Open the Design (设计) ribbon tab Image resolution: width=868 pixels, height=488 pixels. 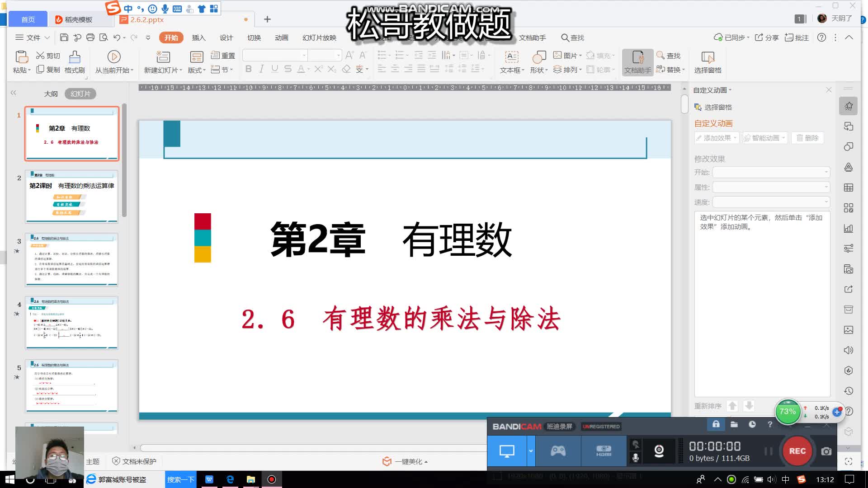[x=226, y=38]
